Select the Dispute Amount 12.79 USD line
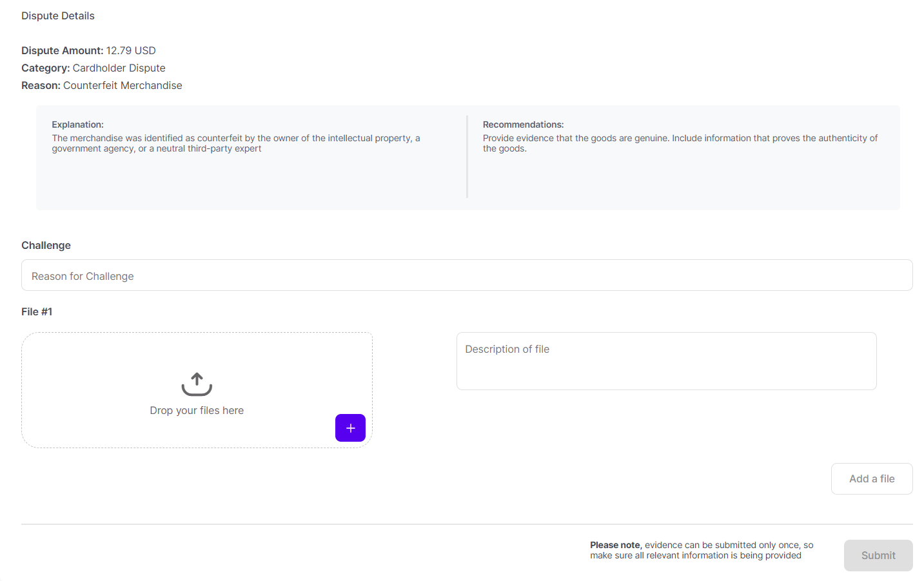This screenshot has height=581, width=924. click(88, 51)
